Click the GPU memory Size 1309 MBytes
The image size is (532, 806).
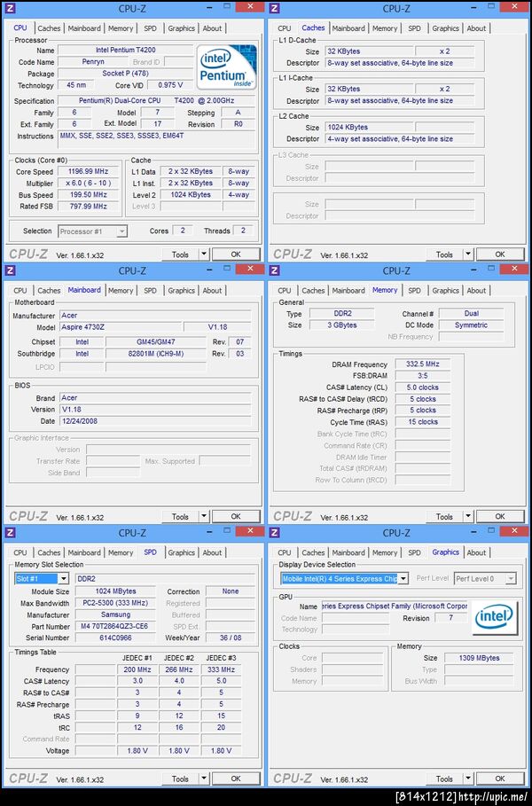tap(479, 658)
